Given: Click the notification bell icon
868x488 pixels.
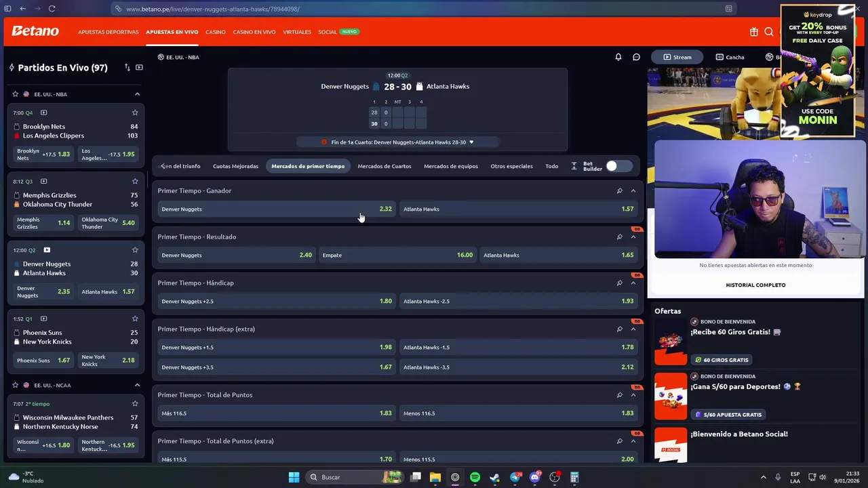Looking at the screenshot, I should point(618,57).
